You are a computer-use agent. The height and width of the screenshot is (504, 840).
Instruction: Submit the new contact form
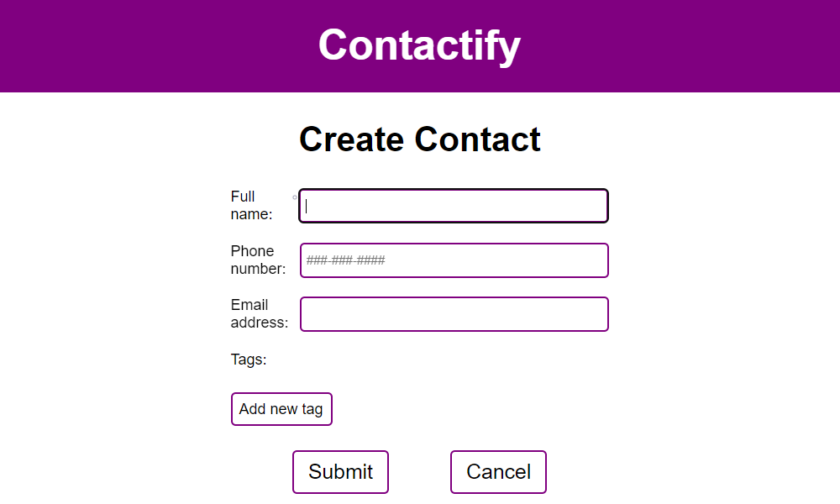point(341,472)
